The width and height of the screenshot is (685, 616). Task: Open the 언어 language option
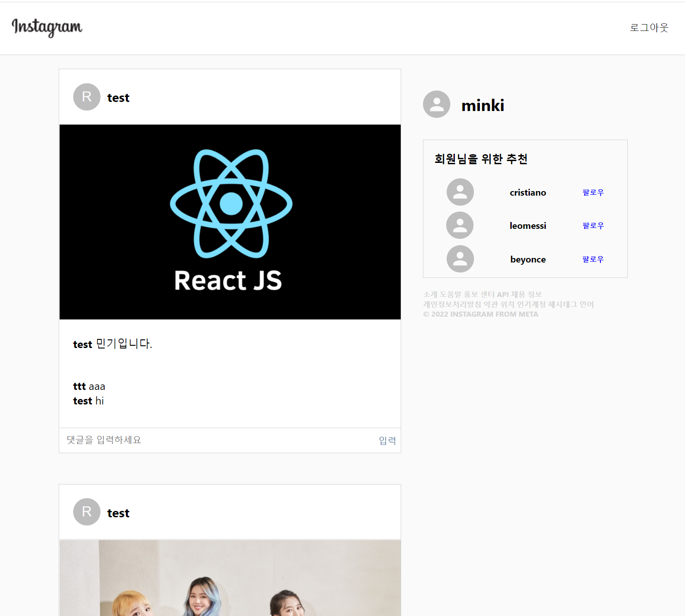pyautogui.click(x=588, y=304)
